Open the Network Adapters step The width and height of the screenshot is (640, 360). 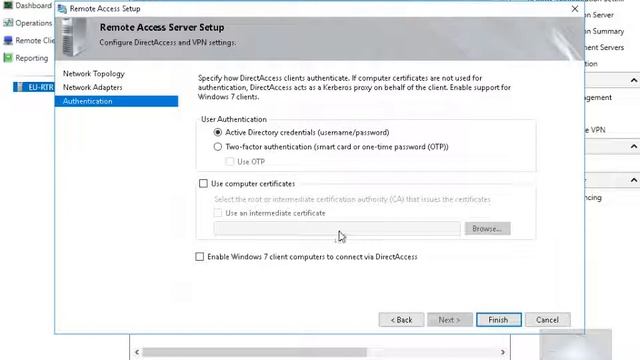tap(92, 87)
